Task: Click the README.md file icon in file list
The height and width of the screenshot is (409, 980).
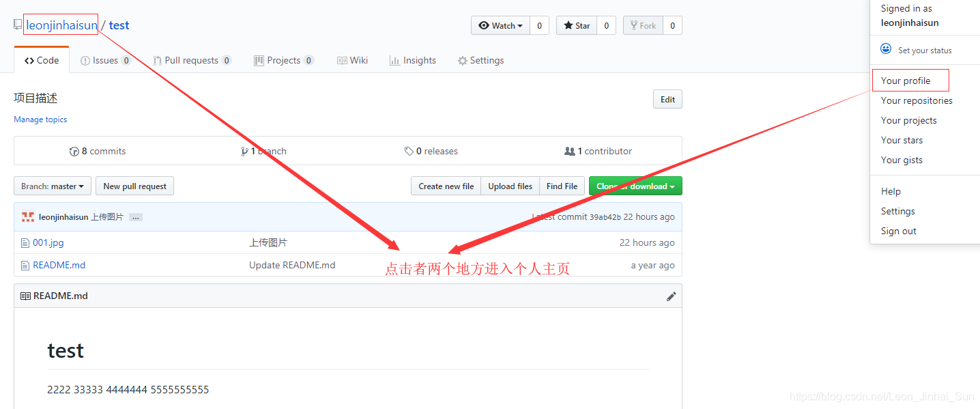Action: click(25, 265)
